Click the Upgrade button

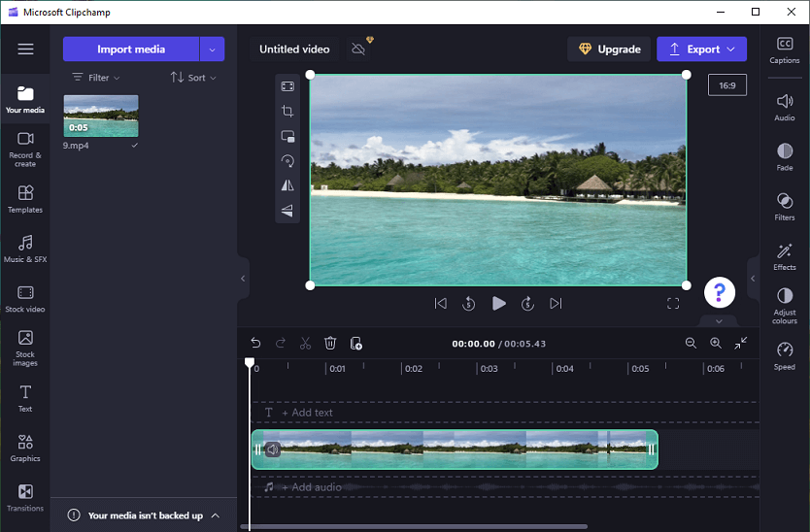point(609,50)
